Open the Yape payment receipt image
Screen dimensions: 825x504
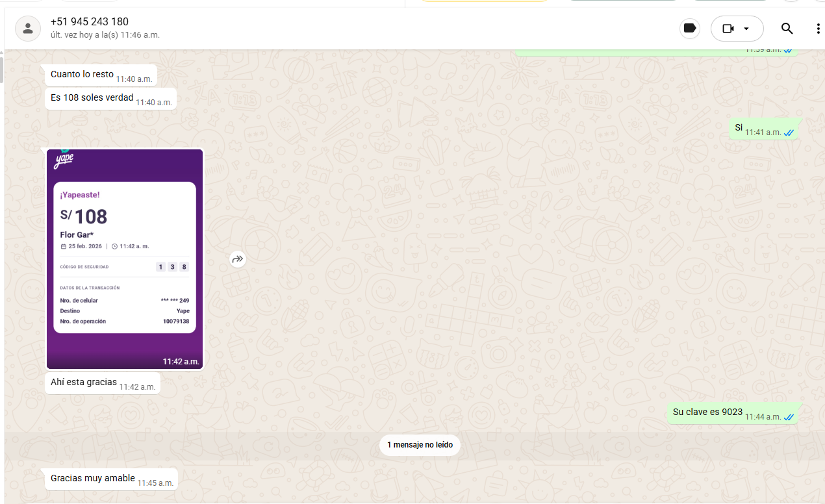tap(125, 258)
